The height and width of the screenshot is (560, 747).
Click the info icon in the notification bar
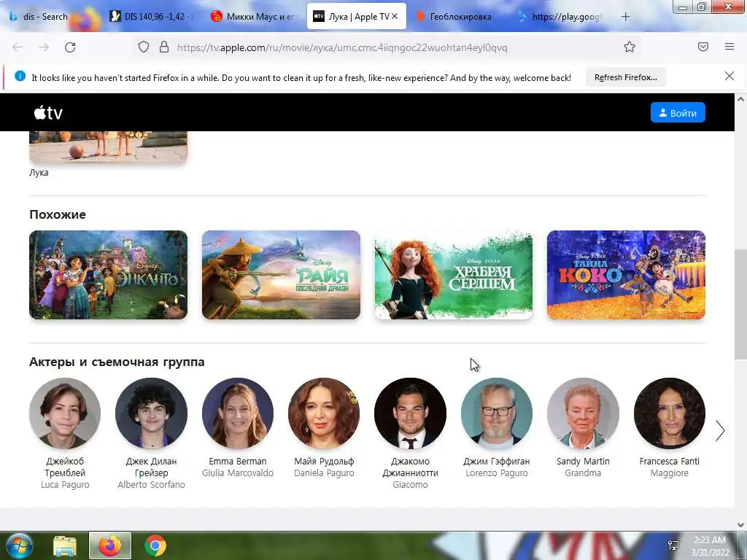(x=20, y=76)
